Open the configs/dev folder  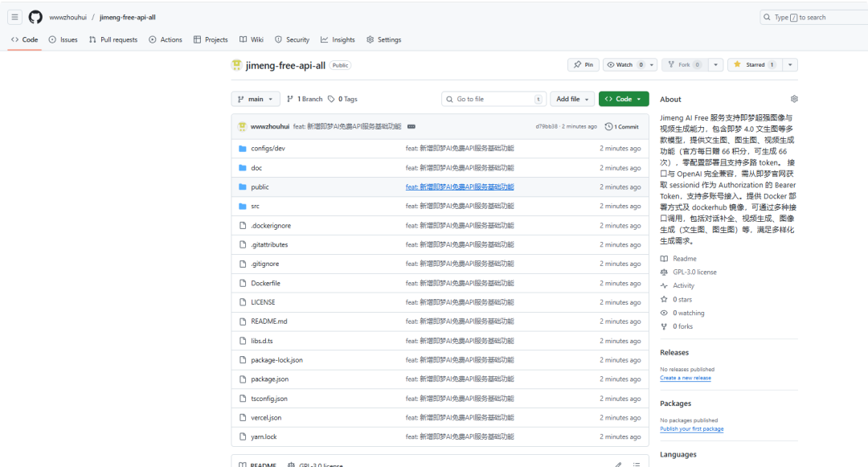point(268,149)
